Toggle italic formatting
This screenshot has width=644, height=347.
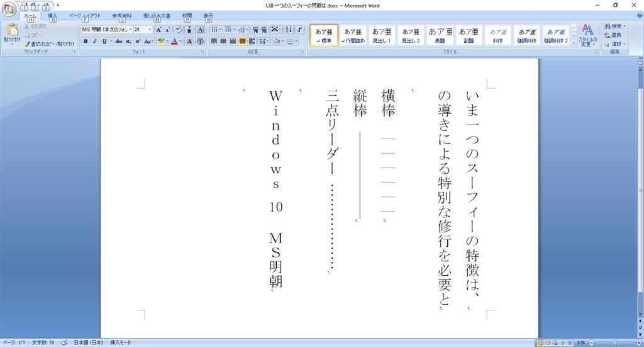95,41
